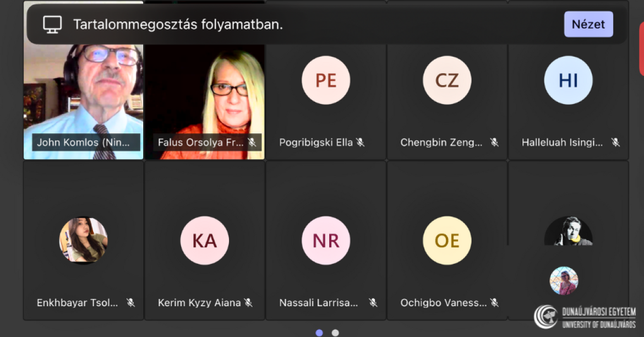Viewport: 644px width, 337px height.
Task: Click Enkhbayar Tsol profile photo avatar
Action: point(84,240)
